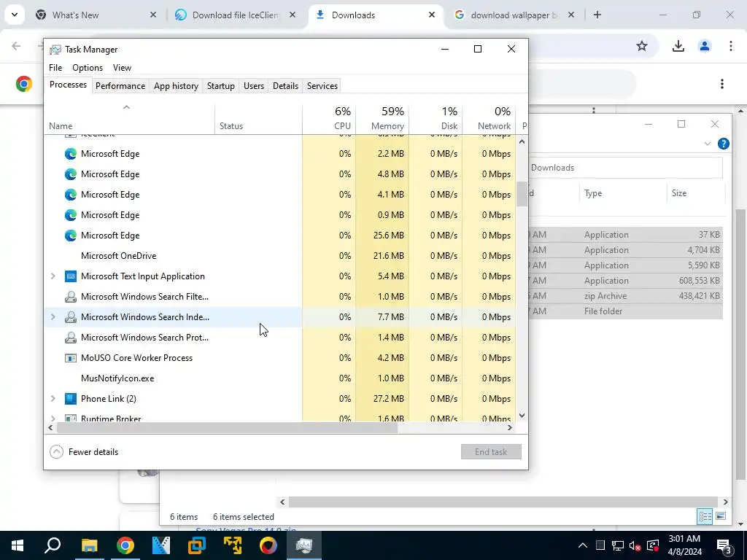Viewport: 747px width, 560px height.
Task: Click the Status column header
Action: click(258, 118)
